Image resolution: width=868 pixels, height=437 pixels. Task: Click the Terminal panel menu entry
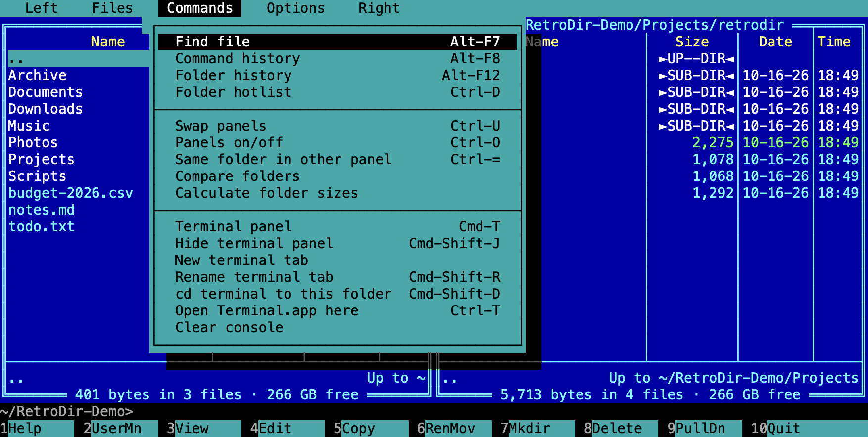pyautogui.click(x=338, y=227)
